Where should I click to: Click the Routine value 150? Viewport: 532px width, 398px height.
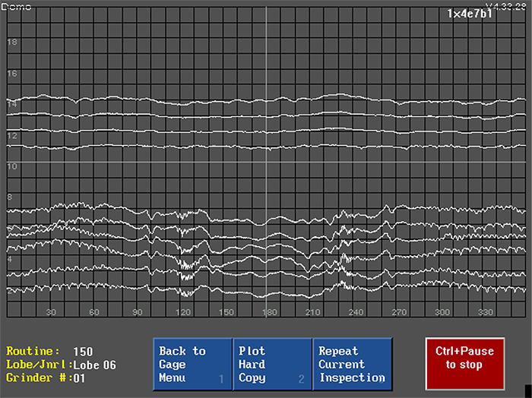coord(83,352)
